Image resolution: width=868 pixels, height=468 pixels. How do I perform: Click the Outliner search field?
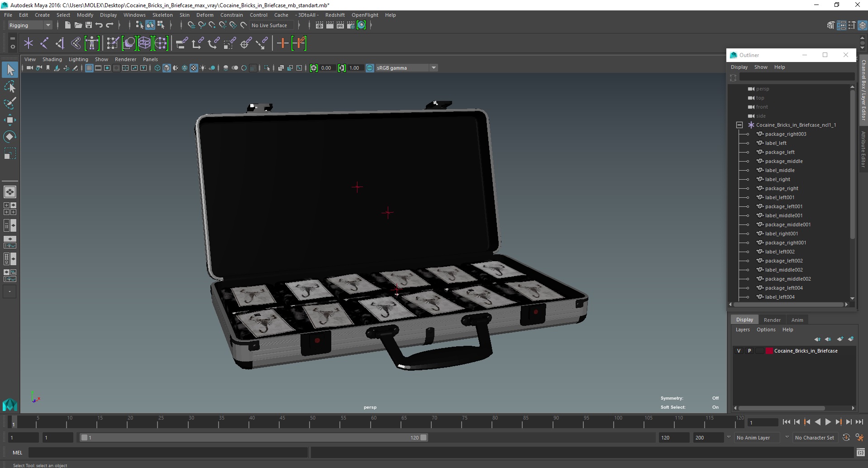[796, 77]
